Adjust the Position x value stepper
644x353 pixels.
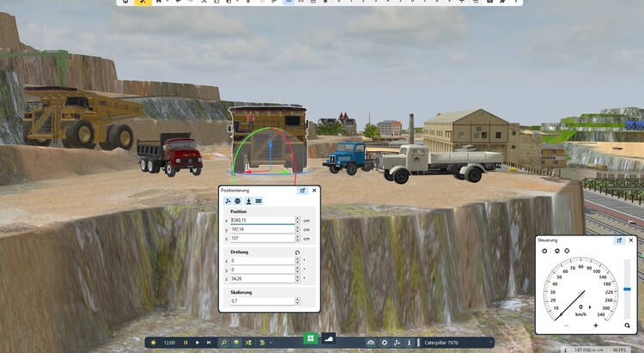click(x=297, y=220)
